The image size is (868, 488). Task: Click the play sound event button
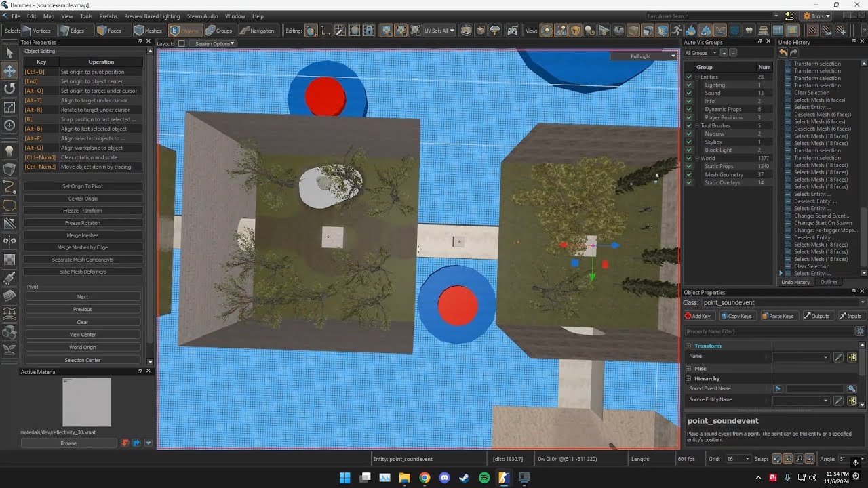[x=778, y=389]
